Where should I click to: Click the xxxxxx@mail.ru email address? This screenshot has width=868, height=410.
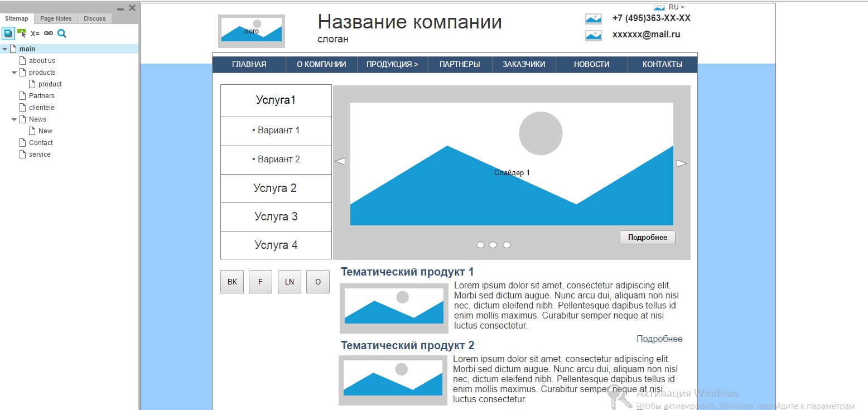tap(647, 35)
